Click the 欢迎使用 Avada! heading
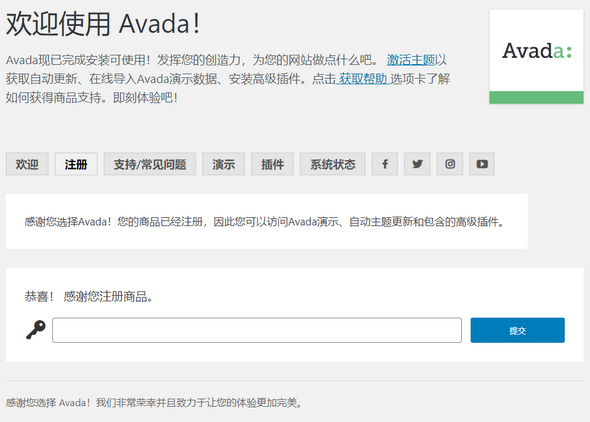 (x=103, y=24)
